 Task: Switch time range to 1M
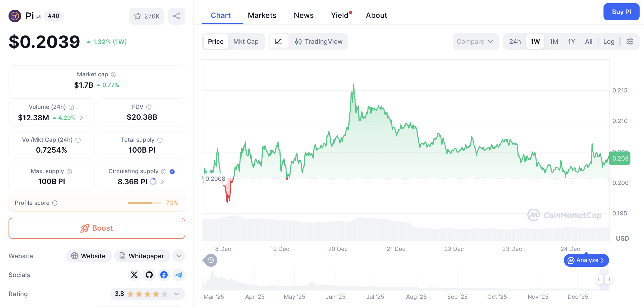(x=554, y=41)
